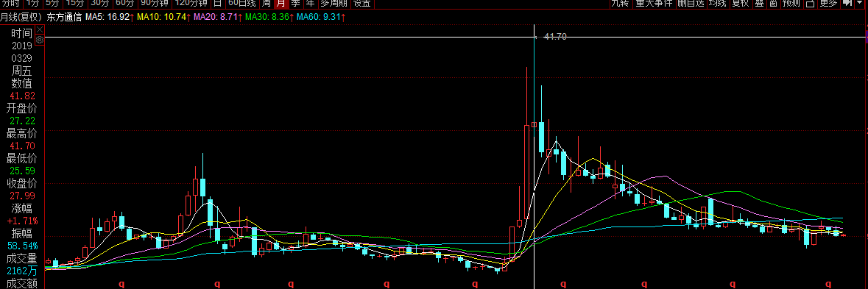Click the jump-to-end arrow icon
This screenshot has width=868, height=289.
tap(847, 4)
